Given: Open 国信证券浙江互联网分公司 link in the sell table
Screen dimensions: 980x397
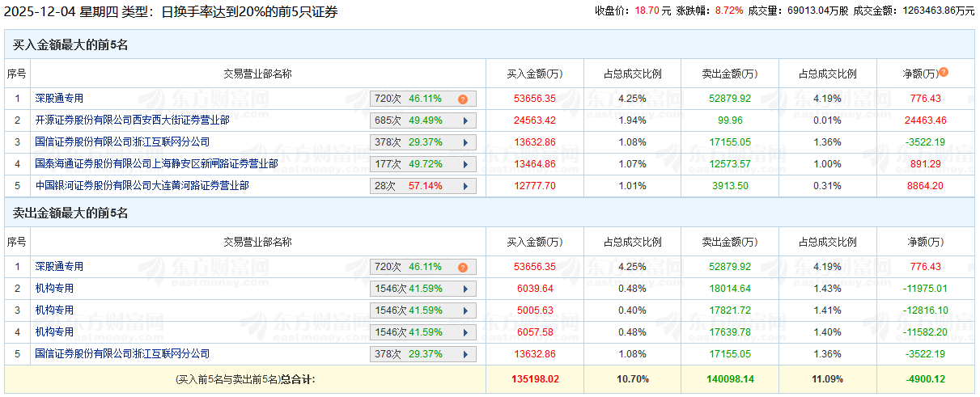Looking at the screenshot, I should [122, 354].
